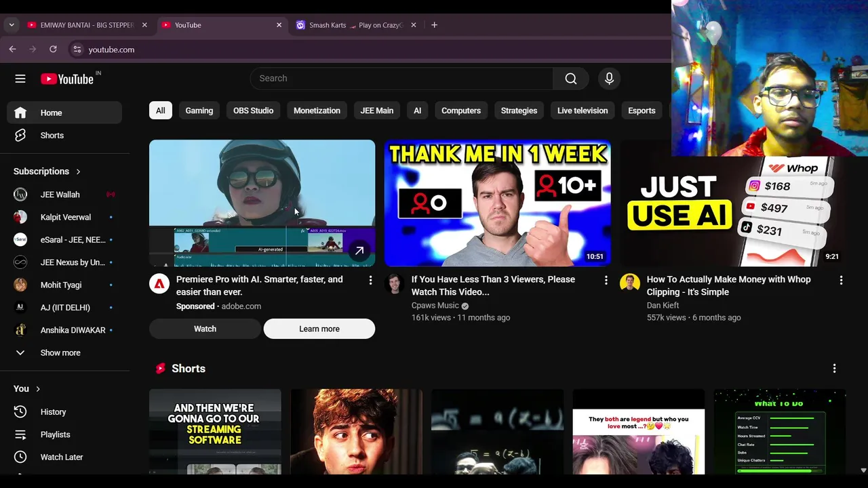Viewport: 868px width, 488px height.
Task: Open JEE Wallah subscription channel
Action: click(64, 195)
